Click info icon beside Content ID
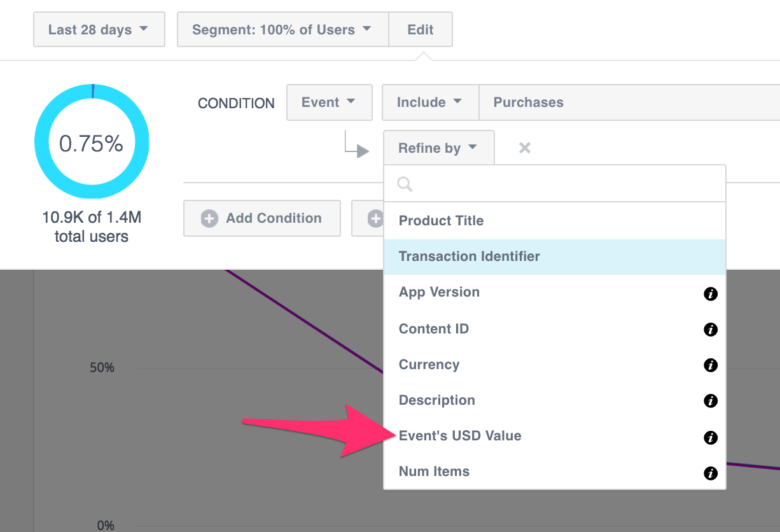 coord(711,330)
